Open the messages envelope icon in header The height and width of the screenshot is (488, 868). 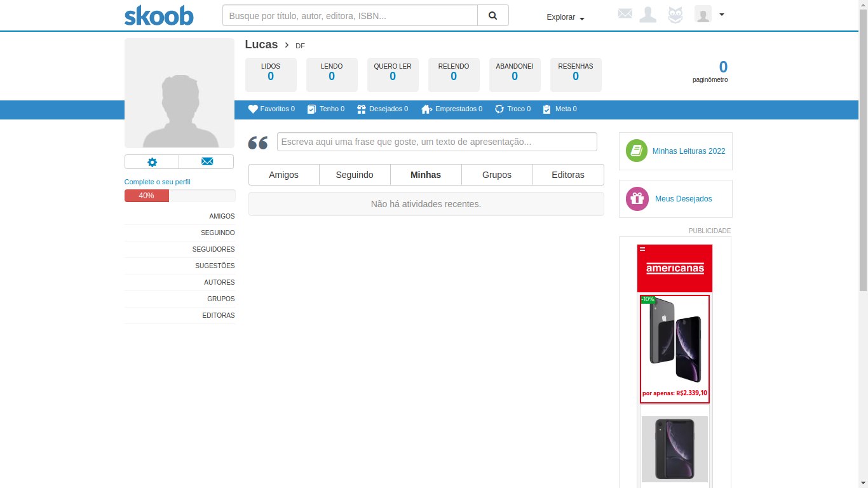pos(625,13)
